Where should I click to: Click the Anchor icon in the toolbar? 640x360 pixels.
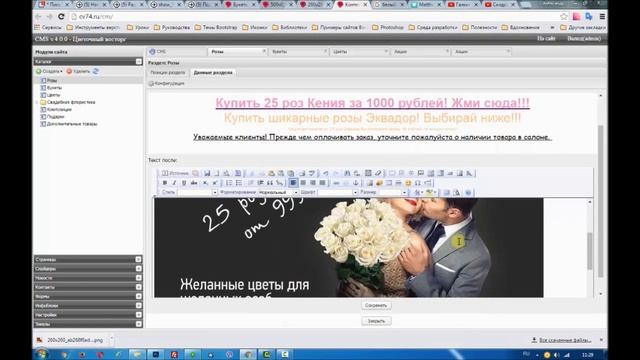[x=356, y=182]
